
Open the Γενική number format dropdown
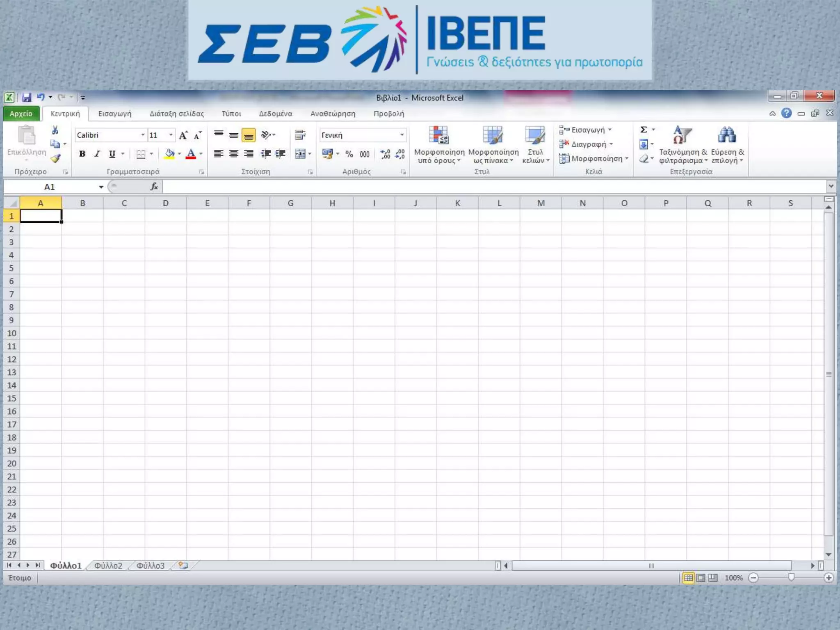pos(402,135)
